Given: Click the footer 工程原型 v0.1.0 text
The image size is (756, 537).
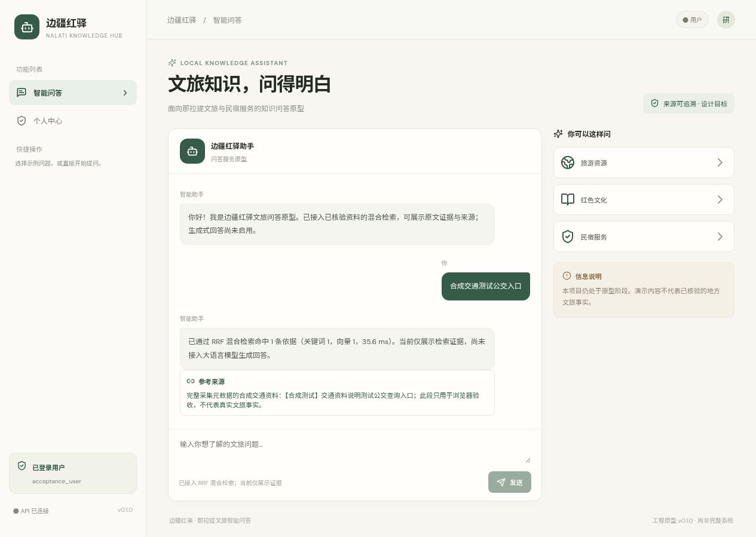Looking at the screenshot, I should [693, 520].
